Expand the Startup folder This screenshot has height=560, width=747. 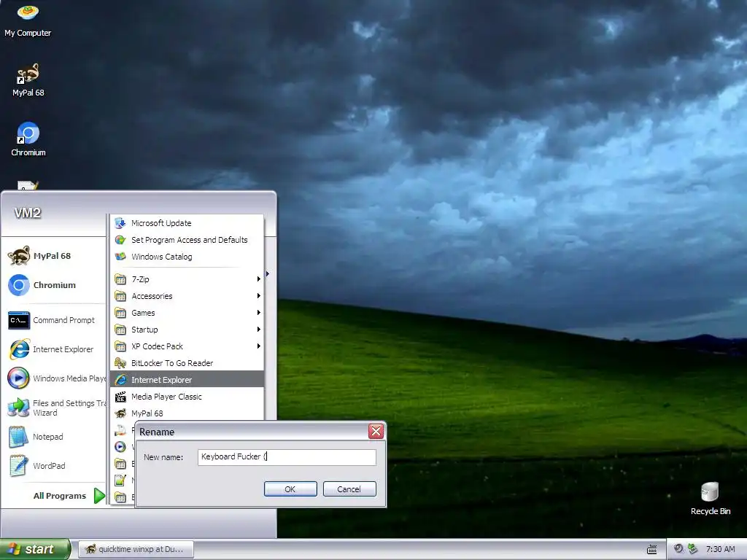pos(187,329)
